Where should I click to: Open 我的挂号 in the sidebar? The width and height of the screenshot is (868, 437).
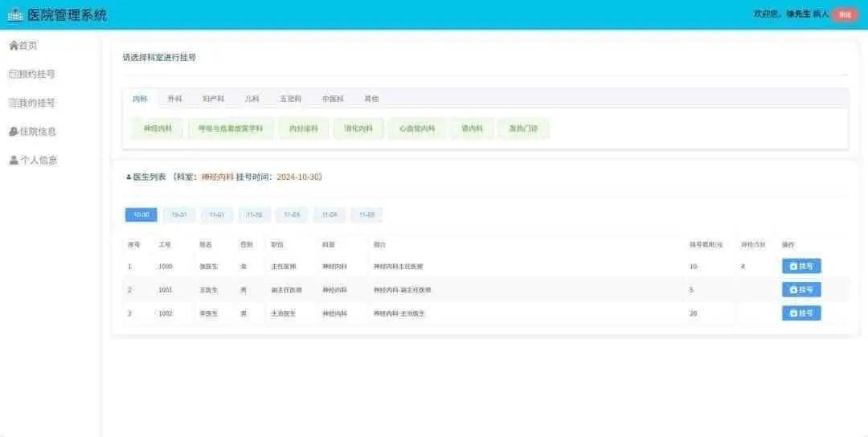31,103
